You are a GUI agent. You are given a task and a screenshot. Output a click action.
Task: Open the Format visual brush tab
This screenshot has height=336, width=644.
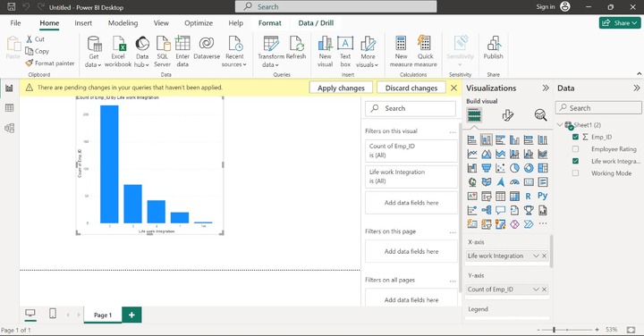tap(508, 115)
